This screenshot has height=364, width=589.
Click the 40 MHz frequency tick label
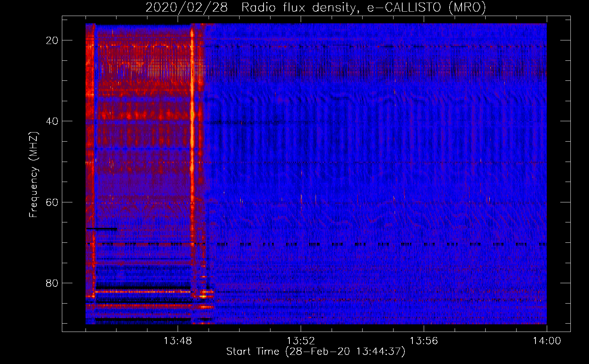[x=52, y=121]
